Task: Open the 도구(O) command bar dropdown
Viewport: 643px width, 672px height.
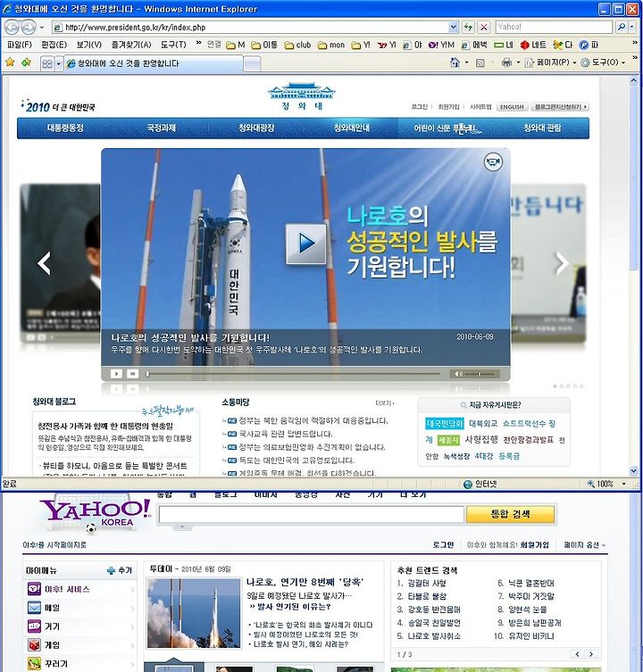Action: [602, 62]
